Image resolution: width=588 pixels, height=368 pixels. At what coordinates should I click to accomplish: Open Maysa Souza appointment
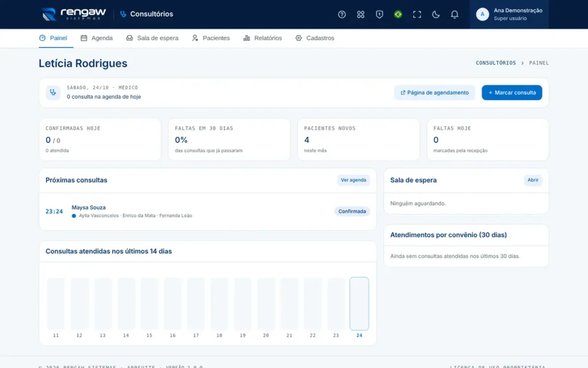click(x=208, y=212)
